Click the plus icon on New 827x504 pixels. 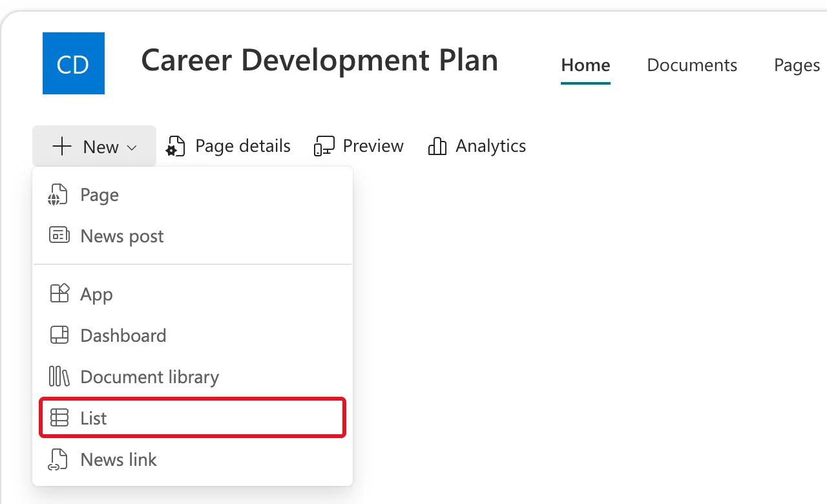click(x=62, y=146)
